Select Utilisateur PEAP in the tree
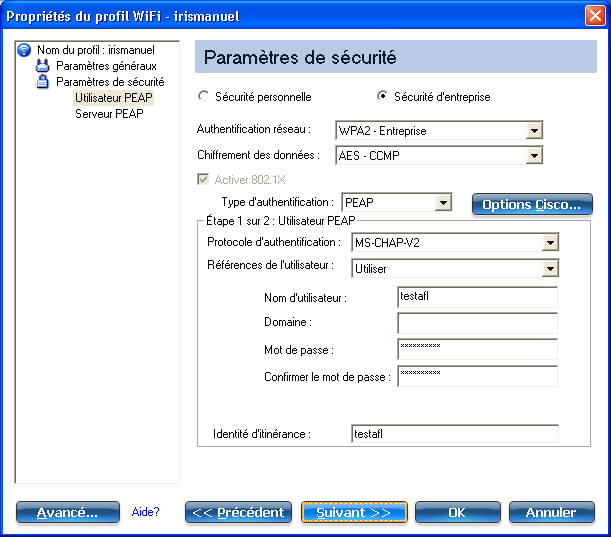This screenshot has height=537, width=611. [113, 98]
